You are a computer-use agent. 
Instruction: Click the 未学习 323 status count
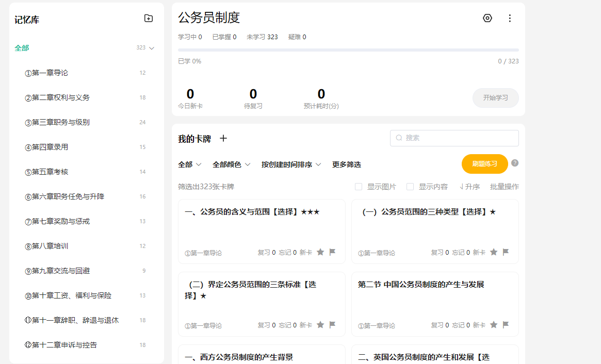coord(262,37)
